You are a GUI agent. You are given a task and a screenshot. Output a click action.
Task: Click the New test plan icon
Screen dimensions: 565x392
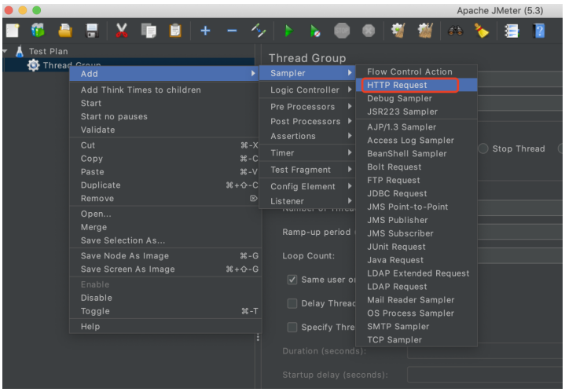pos(13,31)
